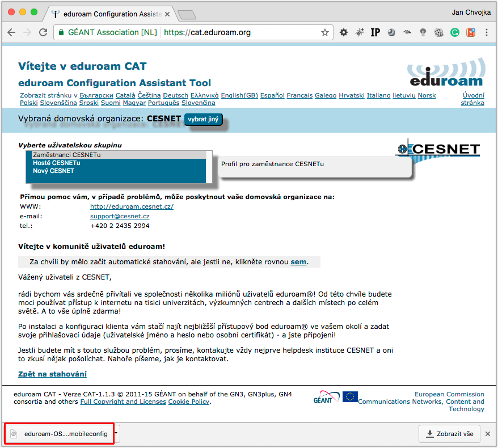The image size is (498, 448).
Task: Open the IP extension icon
Action: click(375, 32)
